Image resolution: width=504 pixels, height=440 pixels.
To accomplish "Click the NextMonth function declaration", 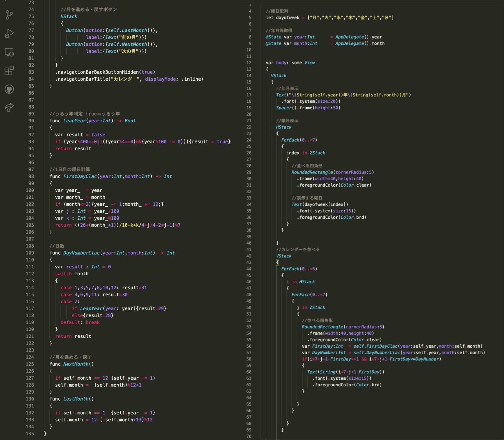I will 76,364.
